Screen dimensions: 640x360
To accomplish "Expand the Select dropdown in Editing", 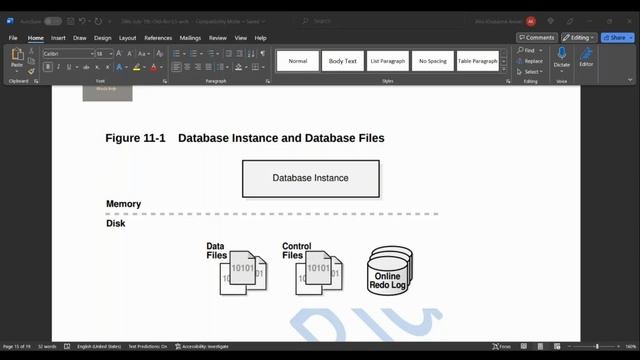I will click(529, 72).
